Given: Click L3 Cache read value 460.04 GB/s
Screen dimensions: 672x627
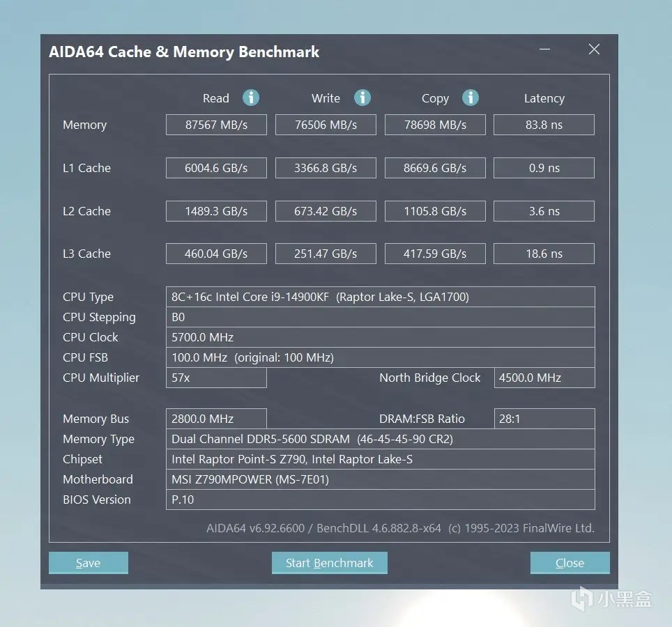Looking at the screenshot, I should point(216,254).
